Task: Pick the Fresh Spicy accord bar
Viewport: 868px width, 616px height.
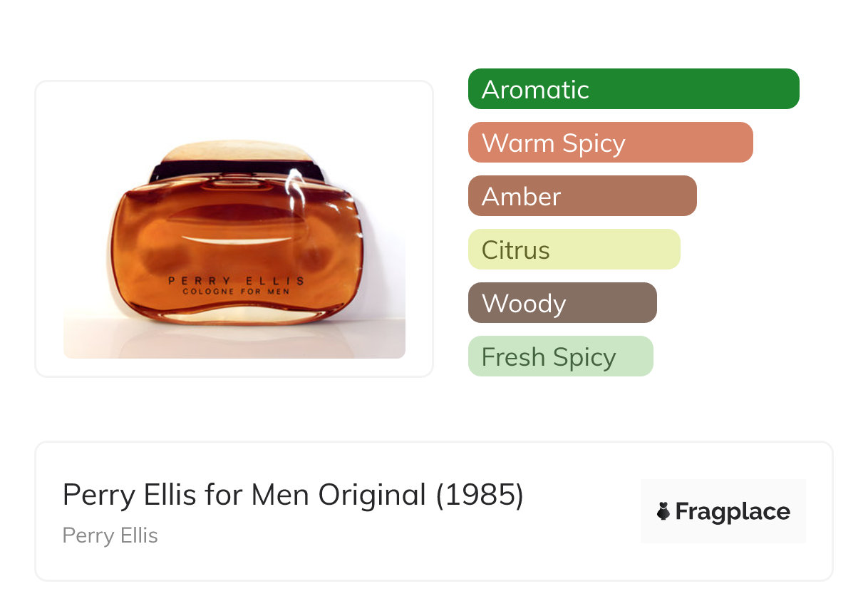Action: [560, 356]
